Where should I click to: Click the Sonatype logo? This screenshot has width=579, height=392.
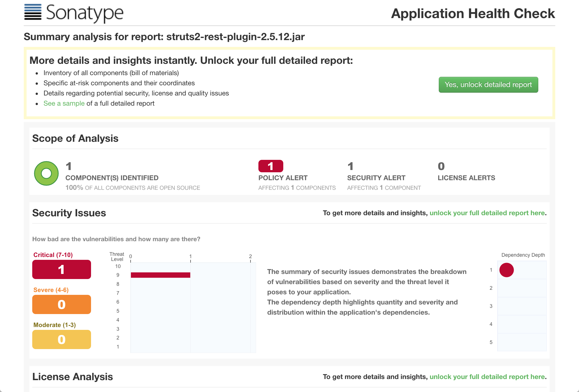pos(74,14)
